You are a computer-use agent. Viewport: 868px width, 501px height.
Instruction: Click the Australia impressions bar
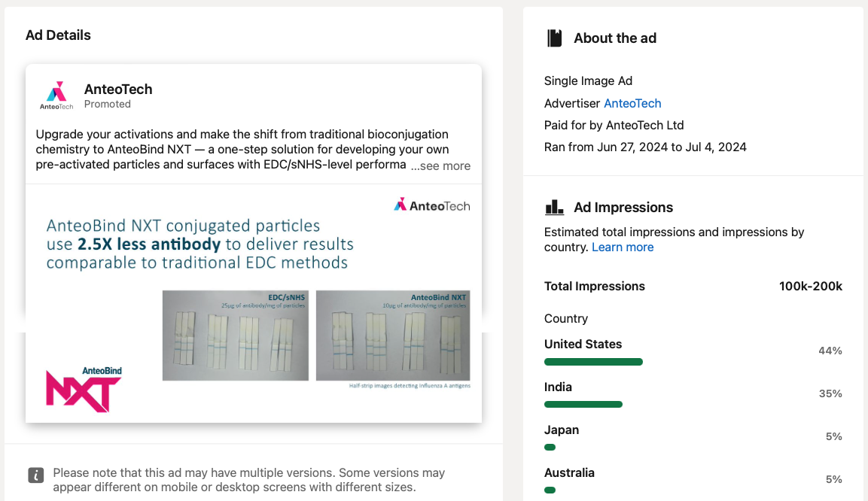click(550, 490)
